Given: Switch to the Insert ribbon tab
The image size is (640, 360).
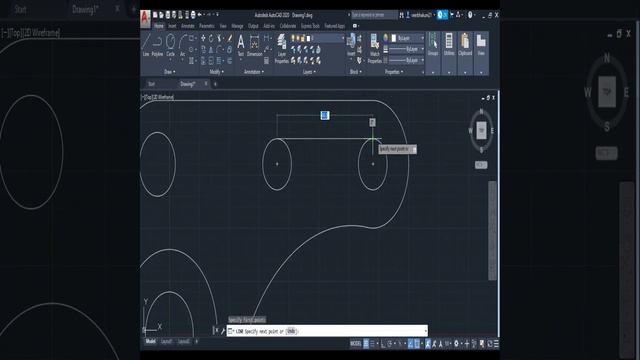Looking at the screenshot, I should coord(172,26).
